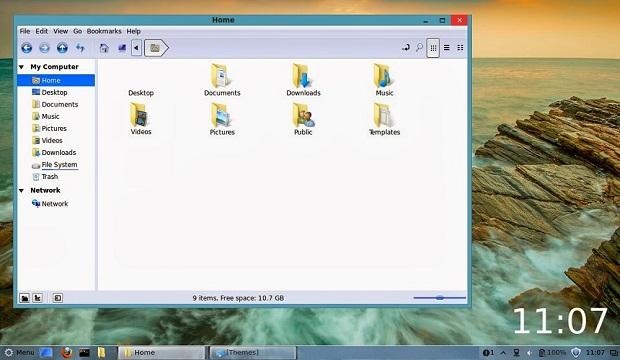Click the volume icon in the tray
The image size is (620, 360).
point(529,352)
